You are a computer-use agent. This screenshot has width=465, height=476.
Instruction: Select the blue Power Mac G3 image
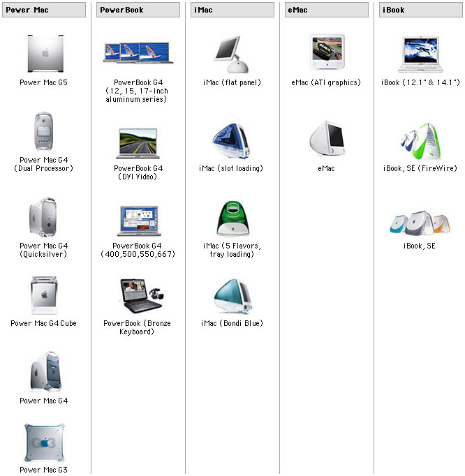tap(45, 442)
